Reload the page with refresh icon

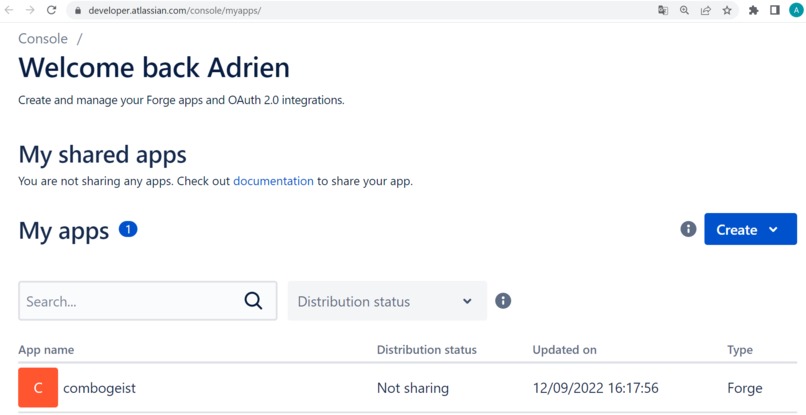tap(51, 10)
